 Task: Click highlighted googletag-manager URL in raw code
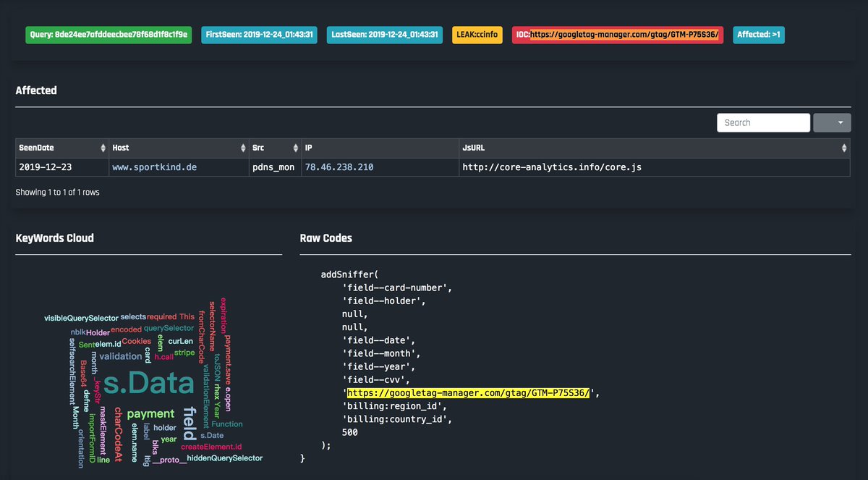[x=469, y=393]
